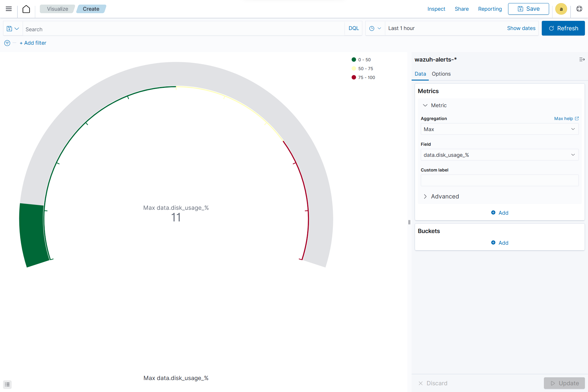Discard the editor changes

coord(433,383)
